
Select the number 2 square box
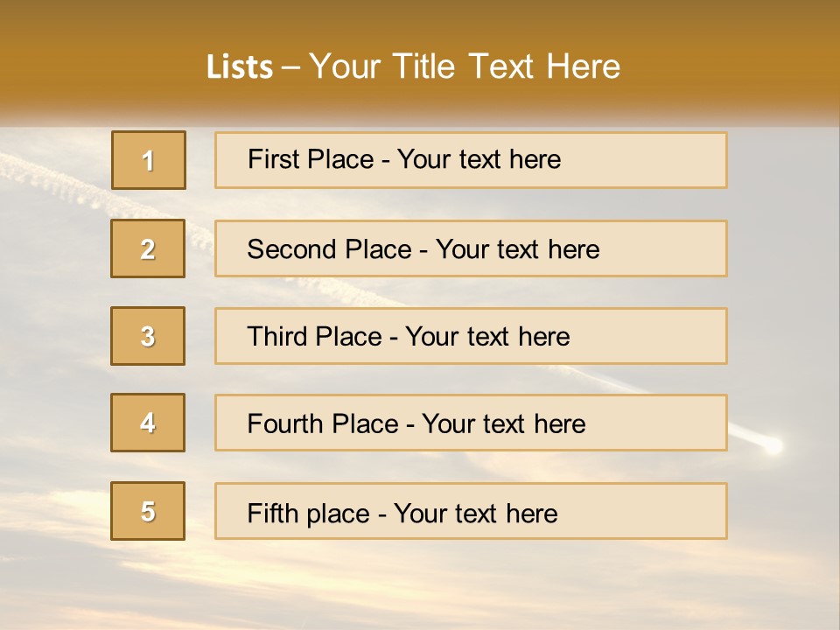pyautogui.click(x=148, y=248)
